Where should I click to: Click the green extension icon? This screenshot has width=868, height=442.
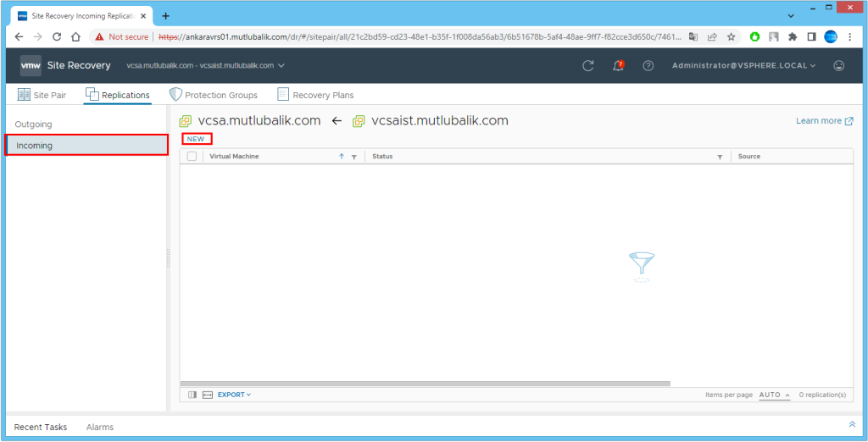click(754, 37)
